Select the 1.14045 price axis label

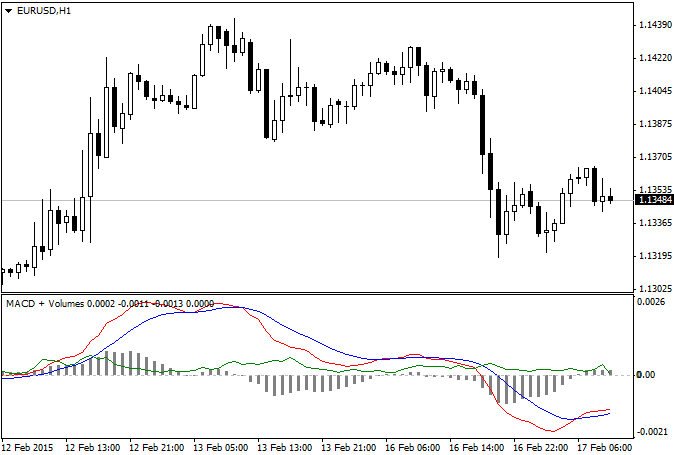coord(654,91)
